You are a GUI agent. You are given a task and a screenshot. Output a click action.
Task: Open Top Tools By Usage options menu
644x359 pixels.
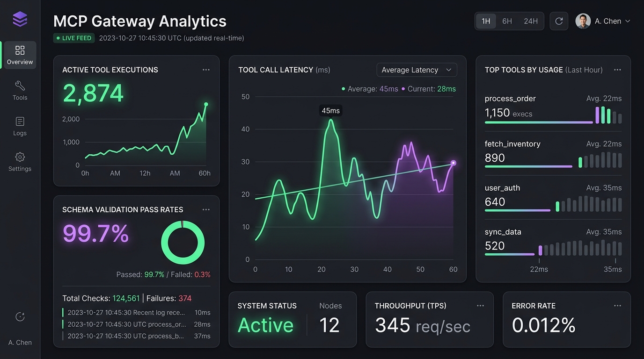pyautogui.click(x=617, y=70)
